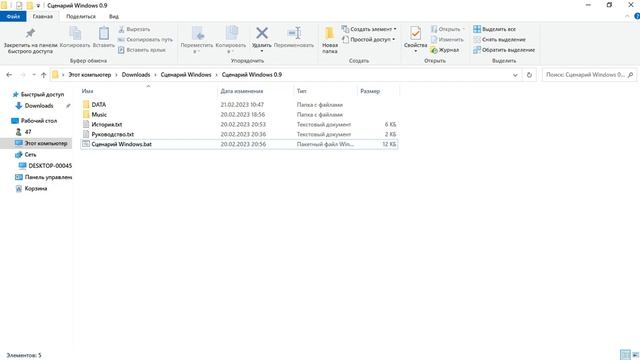The image size is (640, 360).
Task: Click the search magnifier icon
Action: (x=631, y=75)
